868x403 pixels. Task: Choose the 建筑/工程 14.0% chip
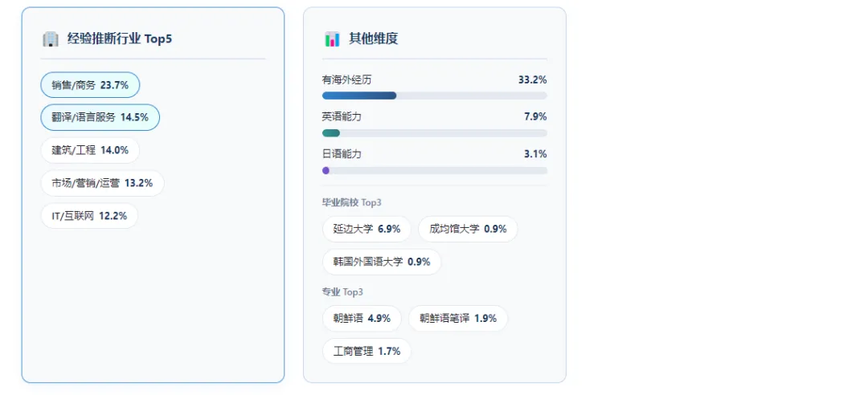coord(90,150)
